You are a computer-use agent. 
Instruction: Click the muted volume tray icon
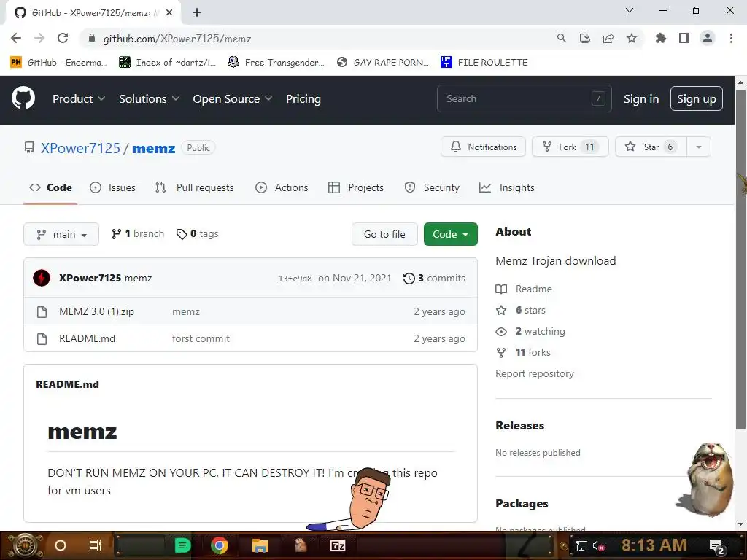(598, 545)
